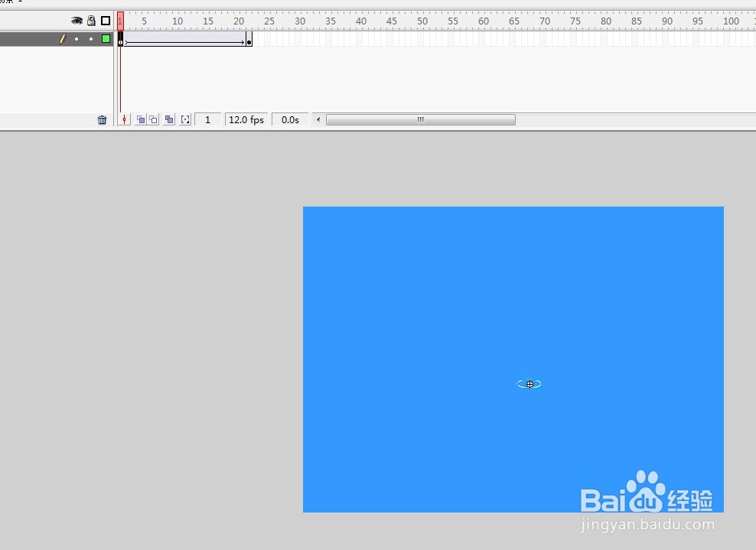Toggle the outline square for all layers
The width and height of the screenshot is (756, 550).
coord(106,21)
